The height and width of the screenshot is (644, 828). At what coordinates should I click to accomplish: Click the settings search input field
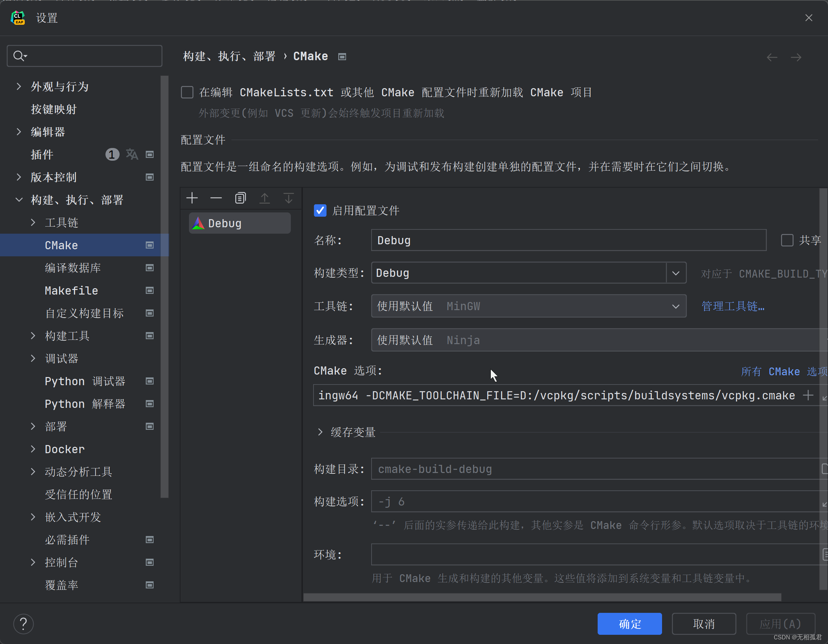tap(91, 56)
